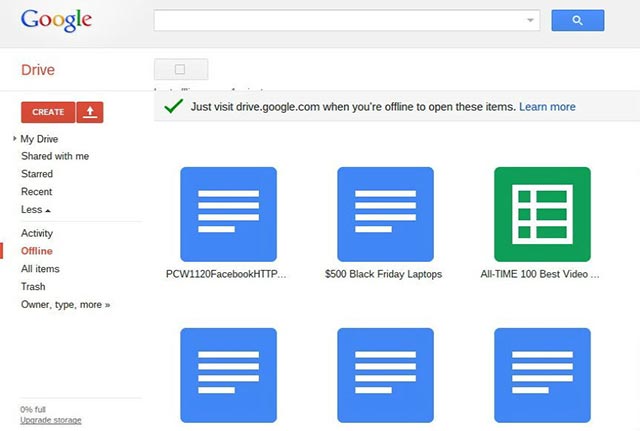
Task: Open the search options dropdown arrow
Action: pyautogui.click(x=530, y=20)
